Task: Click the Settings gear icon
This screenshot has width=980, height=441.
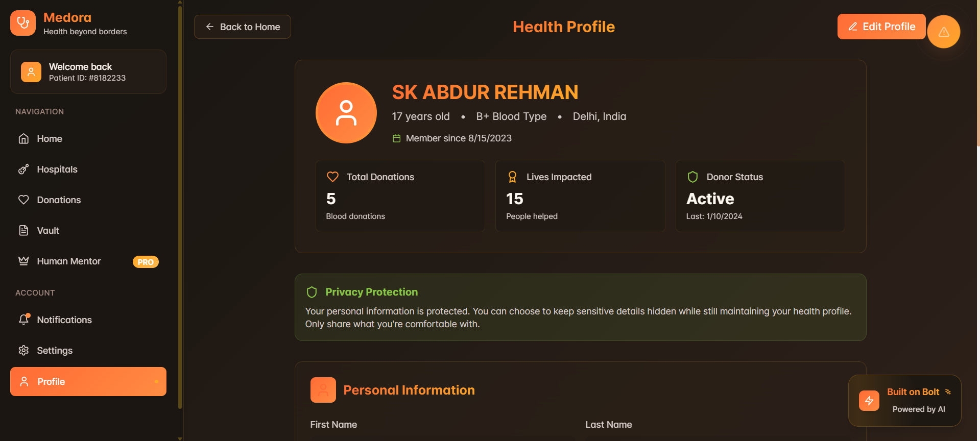Action: [23, 351]
